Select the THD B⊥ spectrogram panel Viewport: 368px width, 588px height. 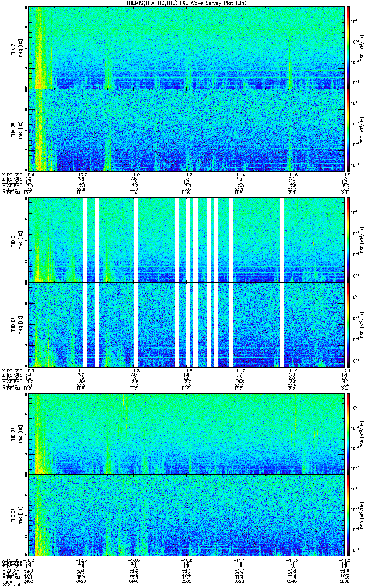point(187,240)
